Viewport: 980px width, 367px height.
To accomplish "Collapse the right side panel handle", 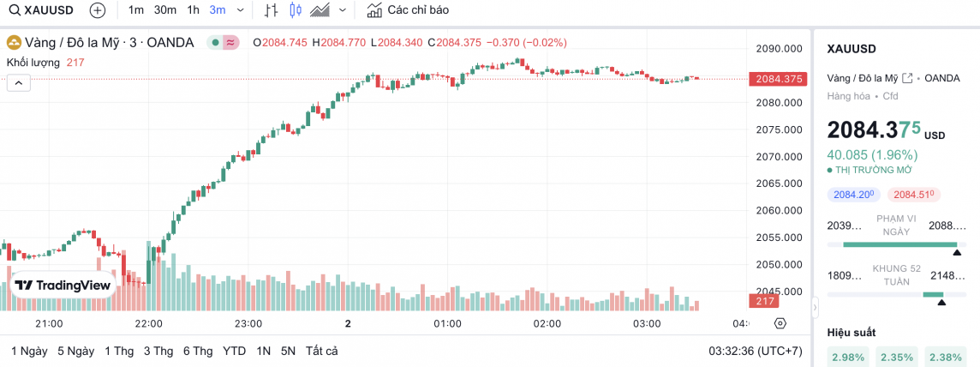I will click(x=815, y=304).
